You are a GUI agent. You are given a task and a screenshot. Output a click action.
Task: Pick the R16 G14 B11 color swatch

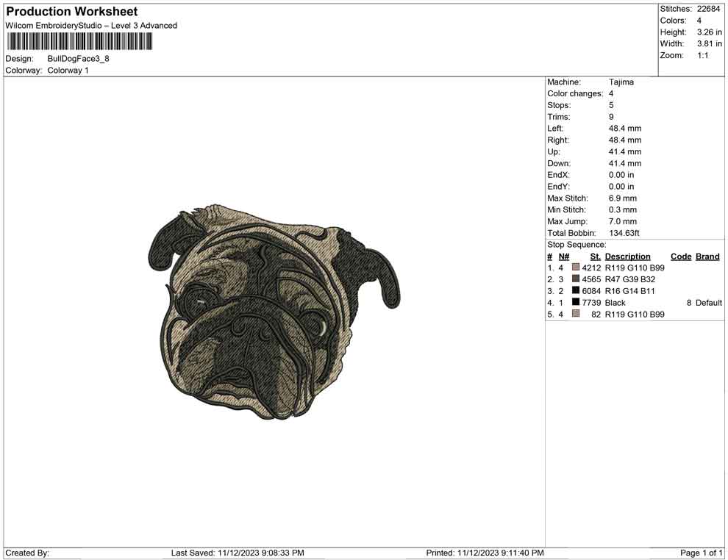tap(576, 291)
